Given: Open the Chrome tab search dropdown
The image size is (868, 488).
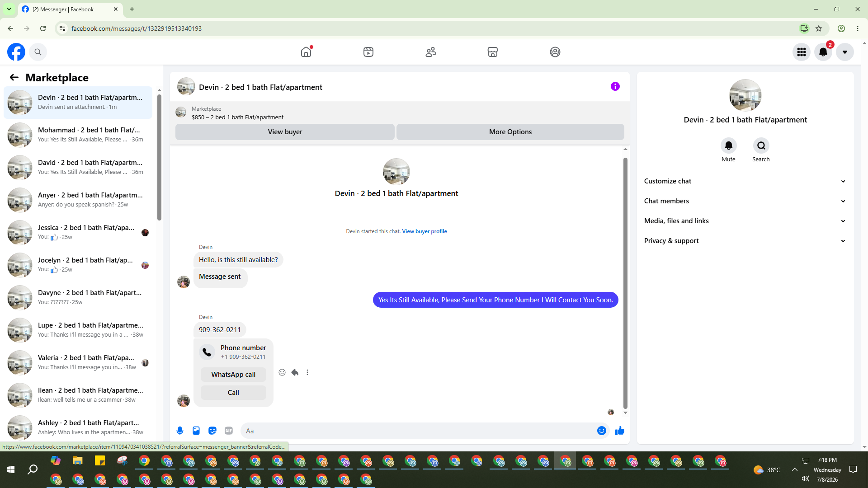Looking at the screenshot, I should [x=9, y=9].
